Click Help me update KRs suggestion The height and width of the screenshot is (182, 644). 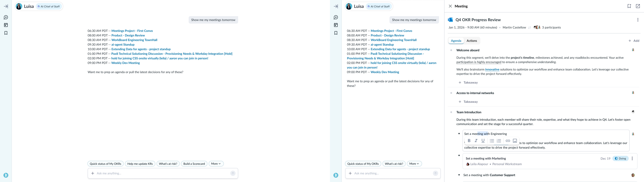(140, 164)
